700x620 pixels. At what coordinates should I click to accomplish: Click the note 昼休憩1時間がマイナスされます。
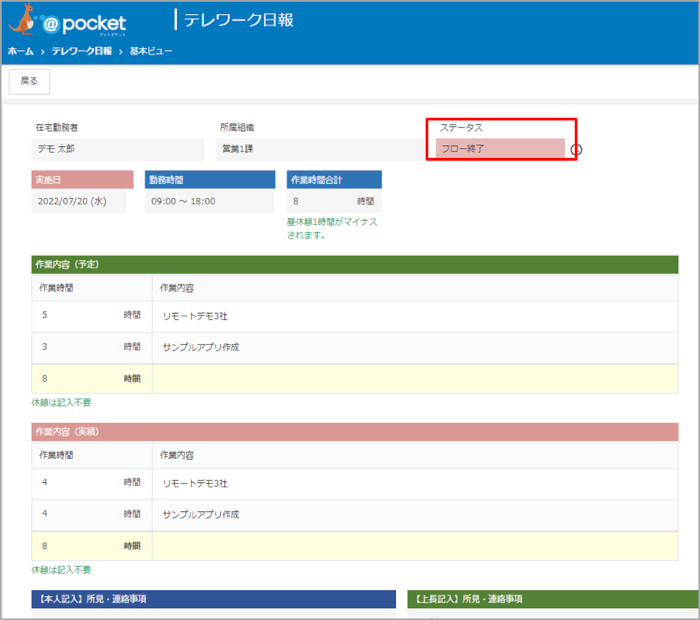332,229
